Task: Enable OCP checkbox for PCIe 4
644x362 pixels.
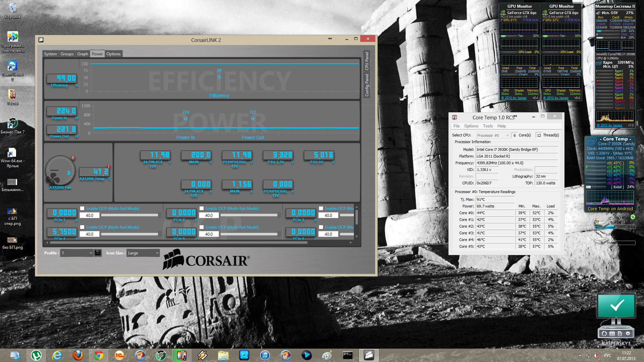Action: tap(82, 227)
